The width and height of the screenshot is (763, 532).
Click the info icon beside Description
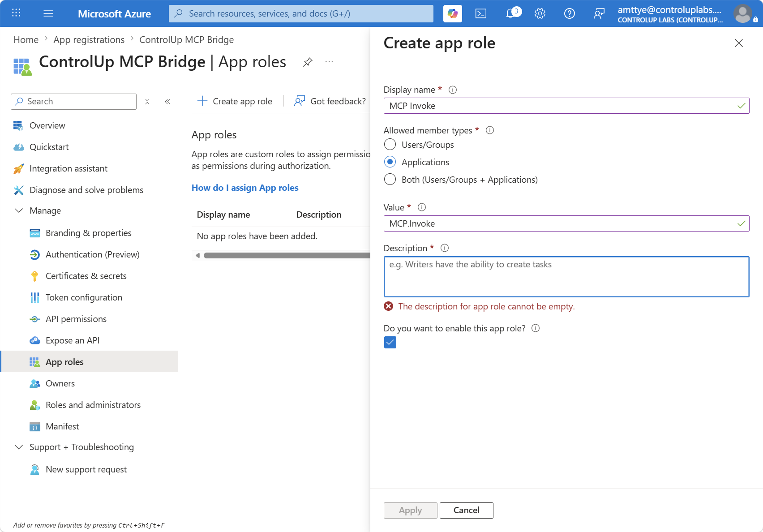[445, 248]
